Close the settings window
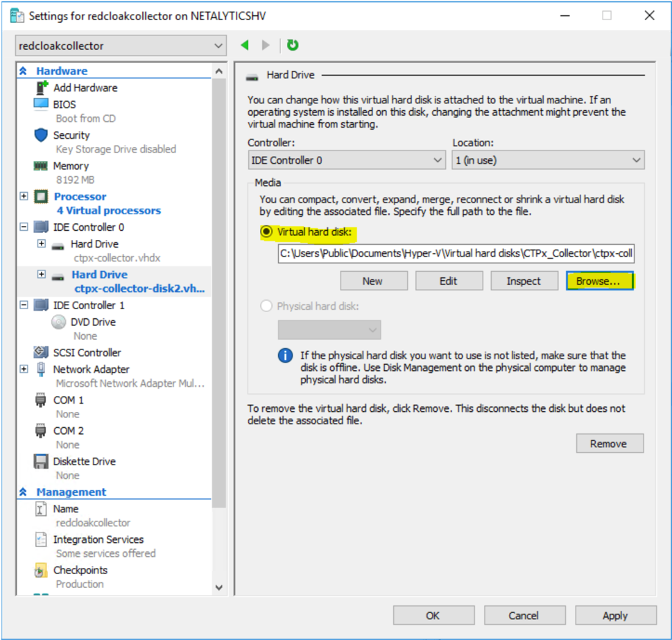672x640 pixels. point(649,16)
